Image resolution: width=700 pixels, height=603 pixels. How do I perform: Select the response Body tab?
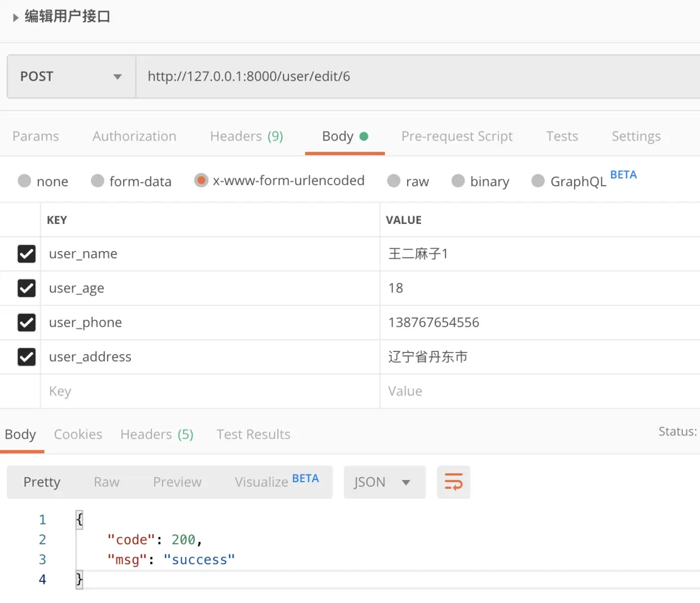tap(20, 434)
